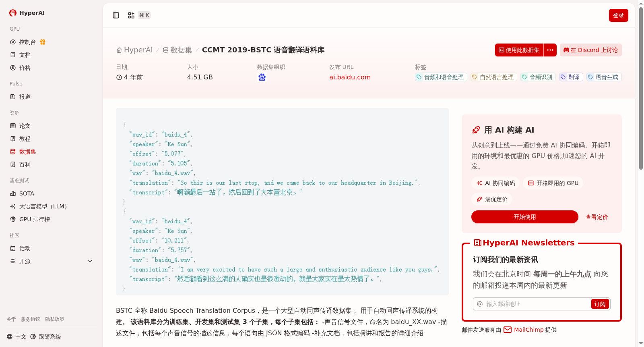Click the MailChimp envelope icon
The image size is (644, 347).
click(x=508, y=330)
